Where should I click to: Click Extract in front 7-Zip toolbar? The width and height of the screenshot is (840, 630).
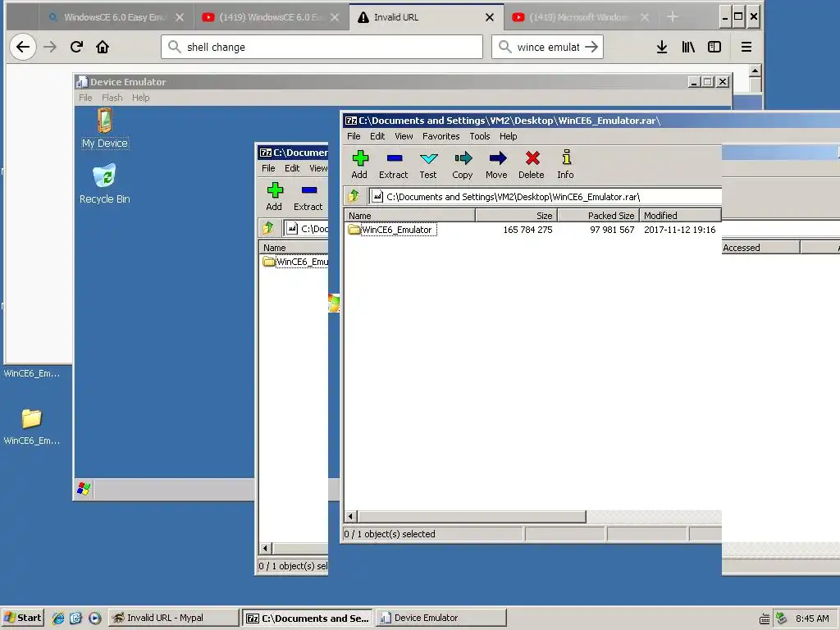click(394, 164)
